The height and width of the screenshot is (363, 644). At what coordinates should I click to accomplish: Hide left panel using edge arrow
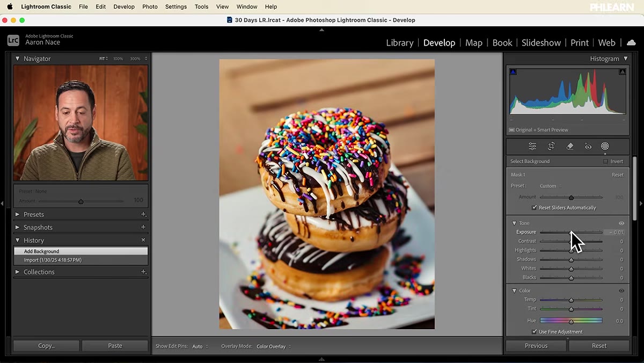(x=3, y=204)
